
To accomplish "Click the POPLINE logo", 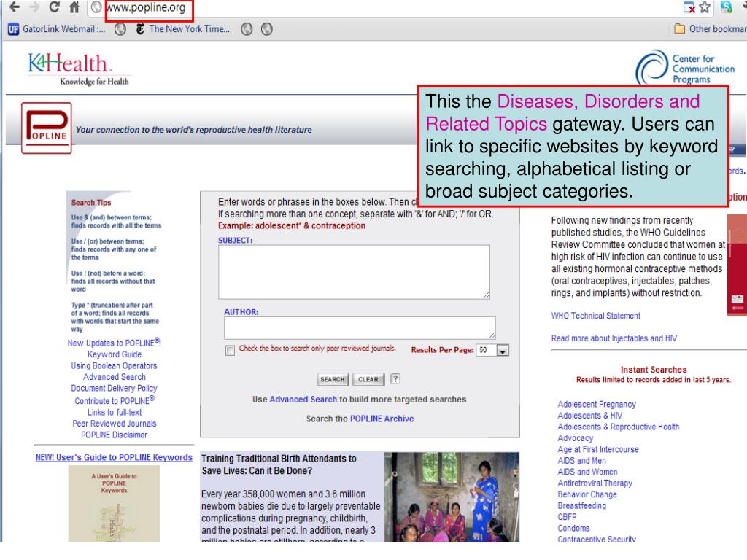I will click(x=46, y=128).
